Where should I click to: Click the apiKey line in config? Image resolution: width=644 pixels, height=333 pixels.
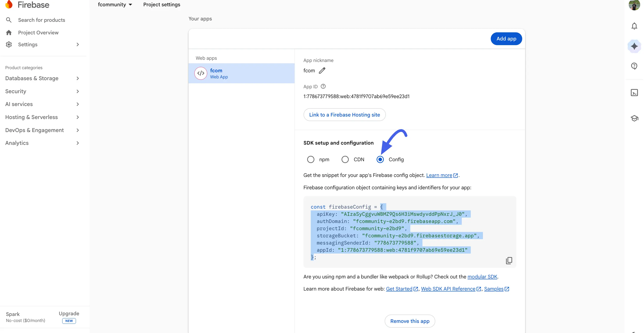click(x=392, y=214)
